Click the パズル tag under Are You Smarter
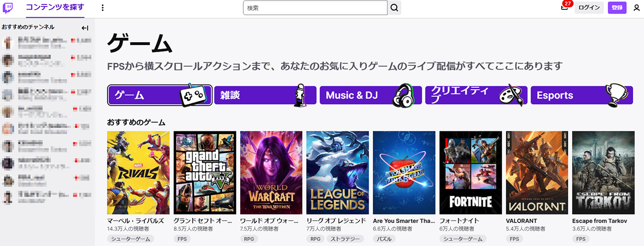This screenshot has width=644, height=246. click(x=384, y=239)
